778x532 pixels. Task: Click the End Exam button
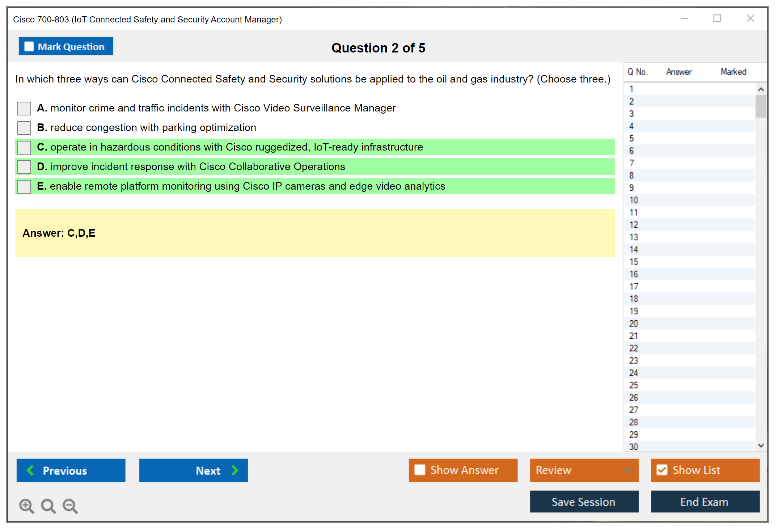[705, 502]
